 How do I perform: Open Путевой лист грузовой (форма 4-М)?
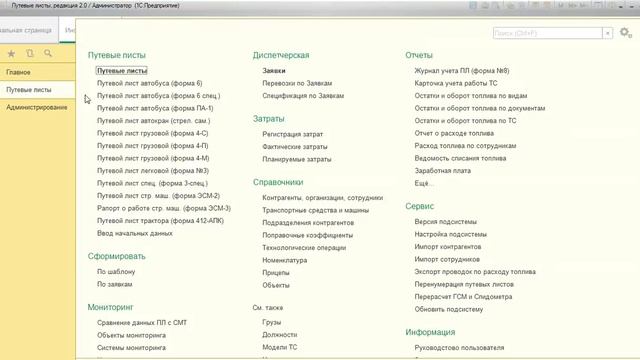153,158
